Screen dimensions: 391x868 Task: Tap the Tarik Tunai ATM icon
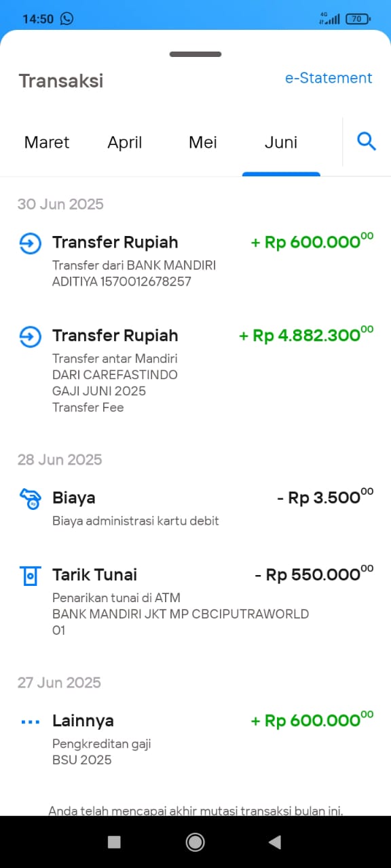pyautogui.click(x=31, y=576)
